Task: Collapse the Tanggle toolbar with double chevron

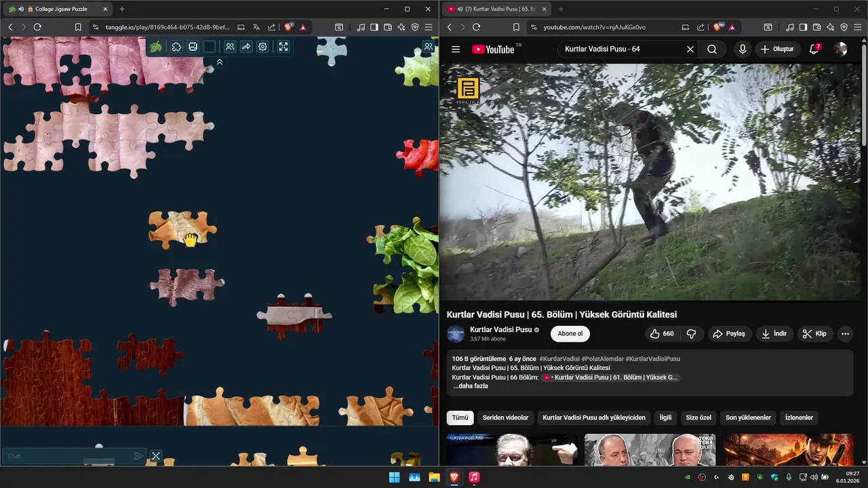Action: (x=220, y=62)
